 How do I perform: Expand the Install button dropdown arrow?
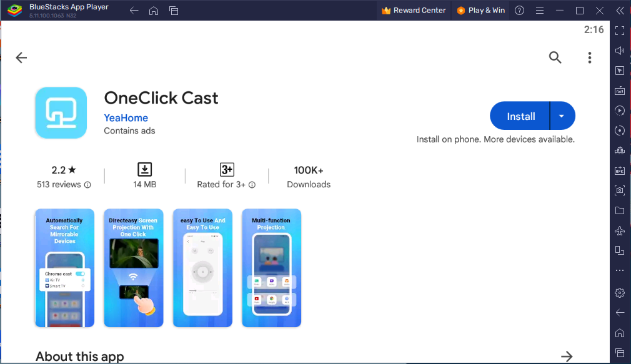[562, 116]
